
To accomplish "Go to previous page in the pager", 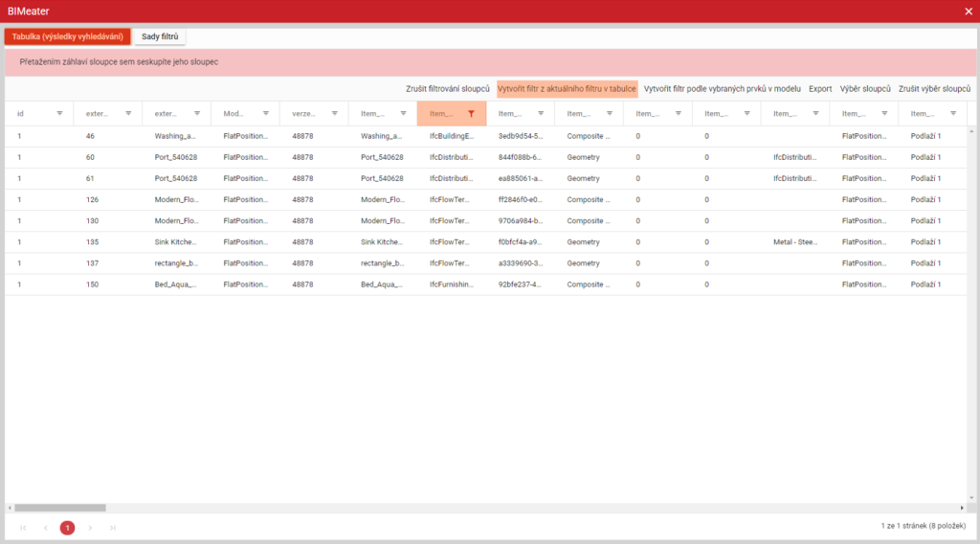I will (45, 528).
